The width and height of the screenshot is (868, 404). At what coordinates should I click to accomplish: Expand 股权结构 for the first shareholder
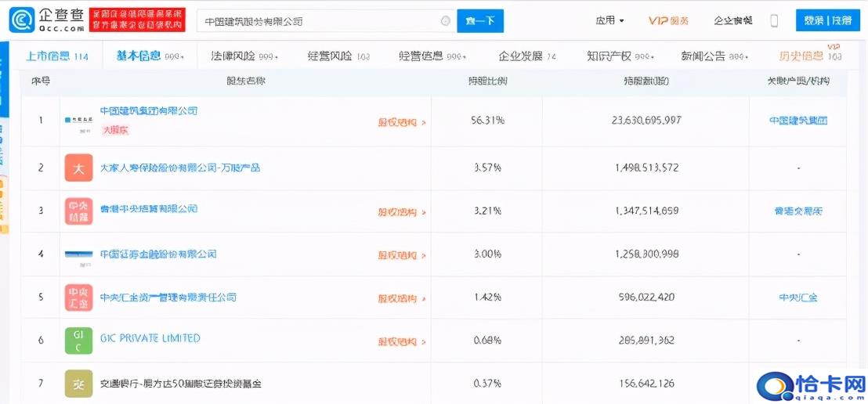[402, 122]
